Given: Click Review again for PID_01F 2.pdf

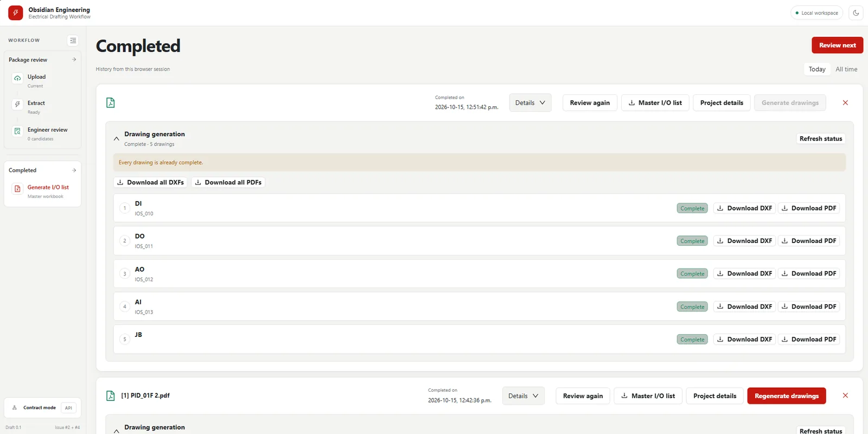Looking at the screenshot, I should click(583, 396).
